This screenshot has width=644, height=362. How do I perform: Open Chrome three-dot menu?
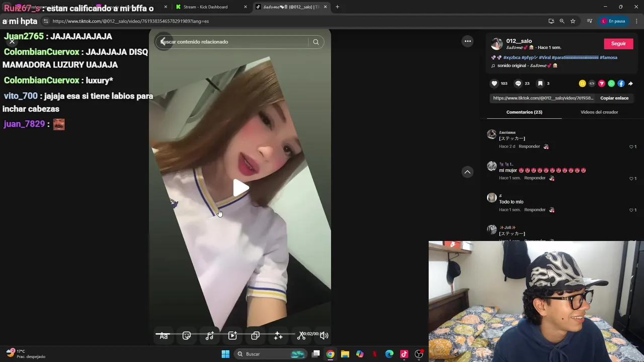[637, 21]
